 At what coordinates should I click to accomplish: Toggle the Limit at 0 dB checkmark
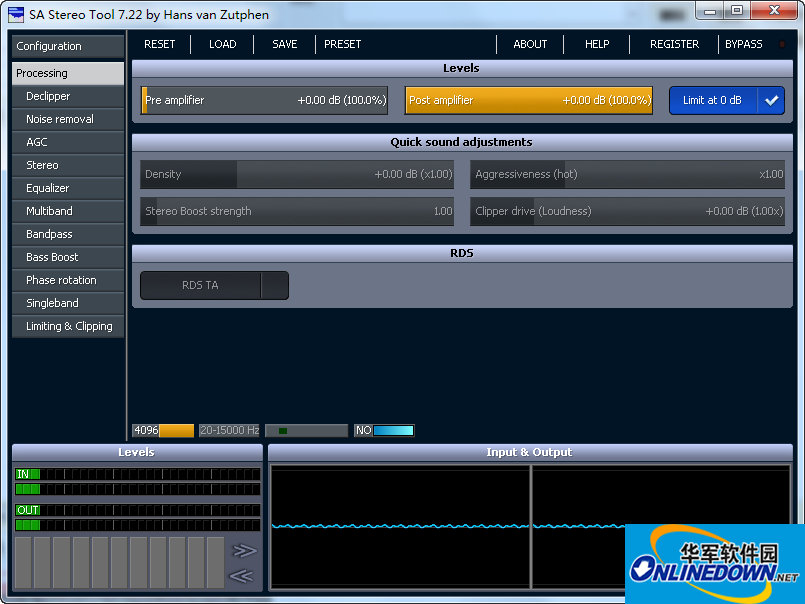[770, 100]
